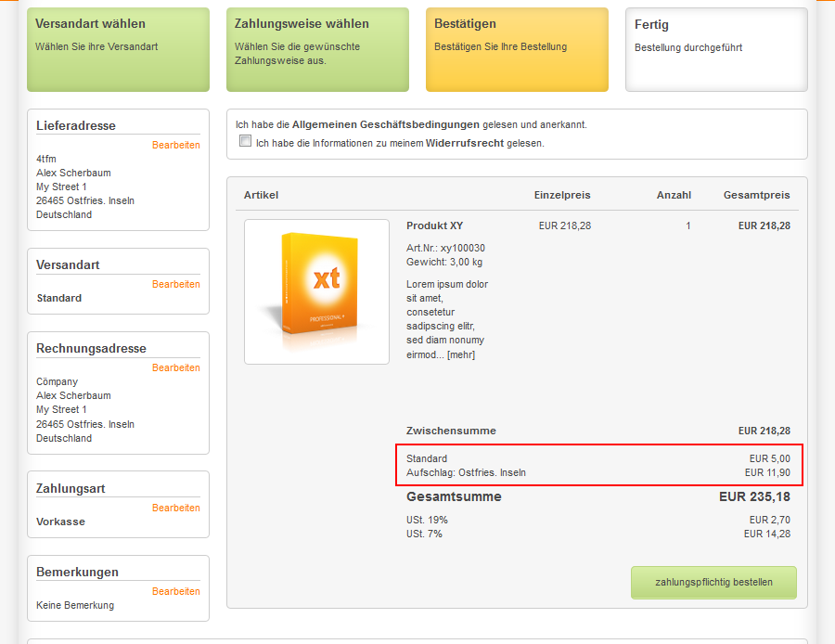Go to the Zahlungsweise wählen step
This screenshot has height=644, width=835.
(x=317, y=50)
